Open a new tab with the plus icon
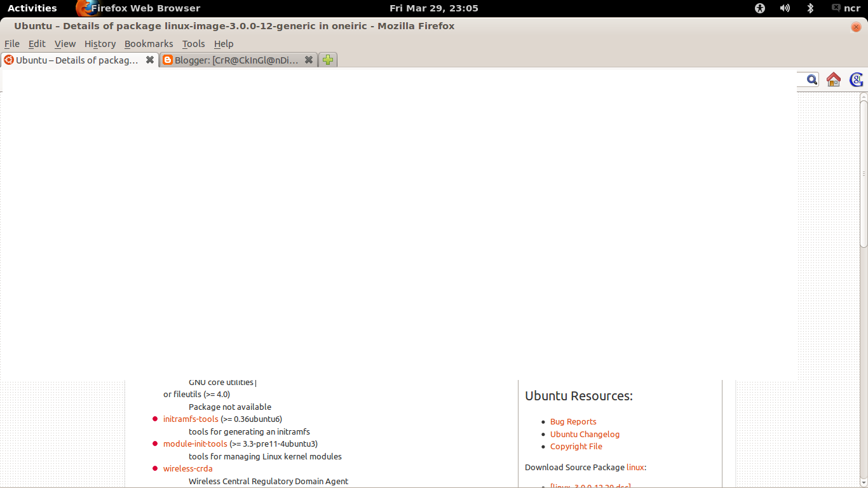 [327, 60]
